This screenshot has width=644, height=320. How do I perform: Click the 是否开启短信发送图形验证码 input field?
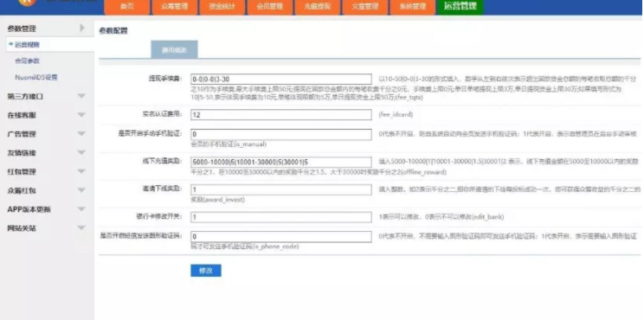(281, 237)
